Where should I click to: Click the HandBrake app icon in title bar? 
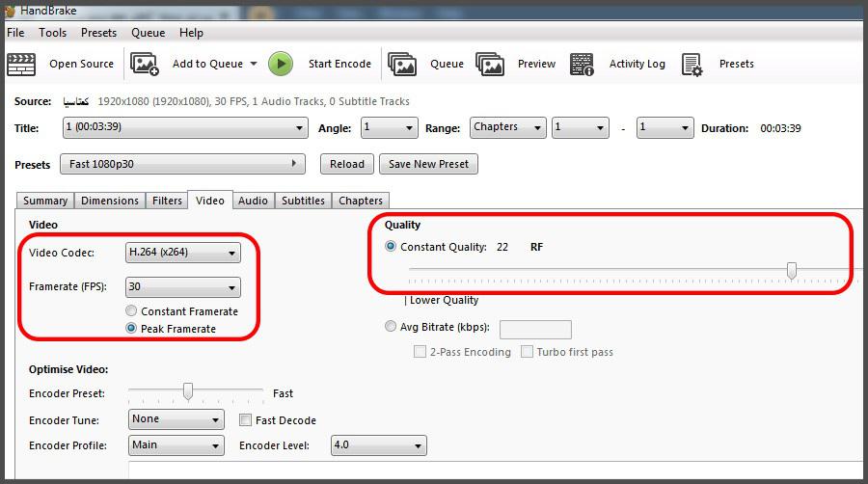(x=10, y=11)
